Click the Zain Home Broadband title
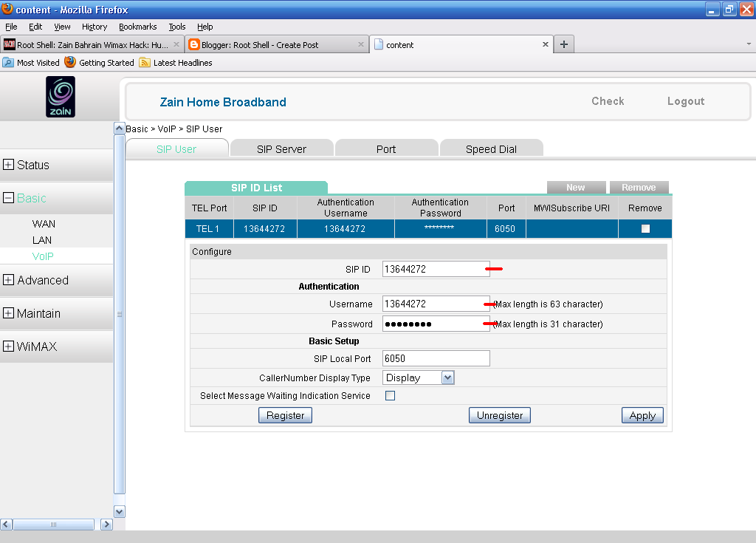 tap(223, 102)
